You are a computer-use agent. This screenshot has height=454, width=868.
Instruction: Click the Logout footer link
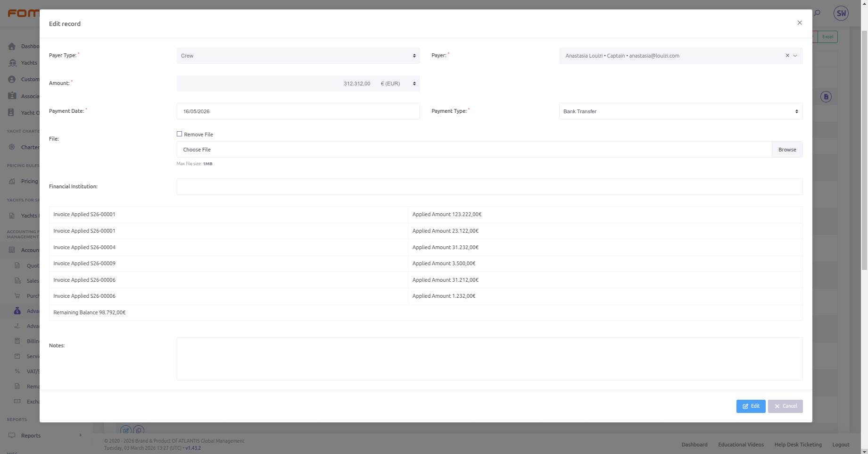[x=841, y=445]
